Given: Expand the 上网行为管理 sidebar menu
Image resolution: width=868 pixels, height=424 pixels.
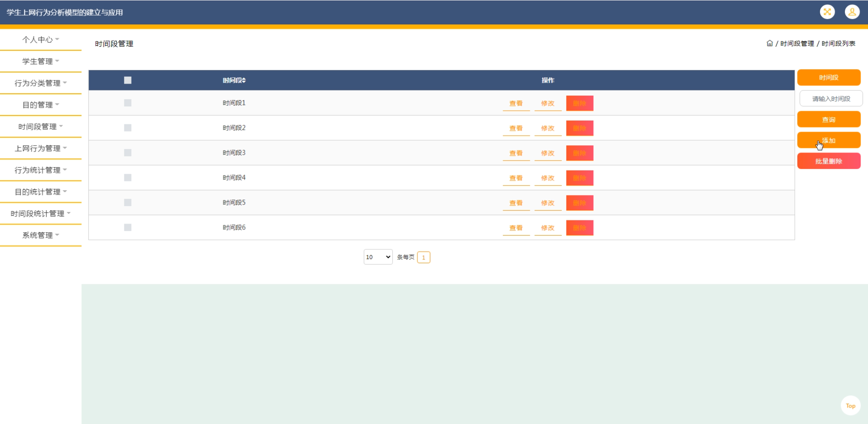Looking at the screenshot, I should (41, 148).
